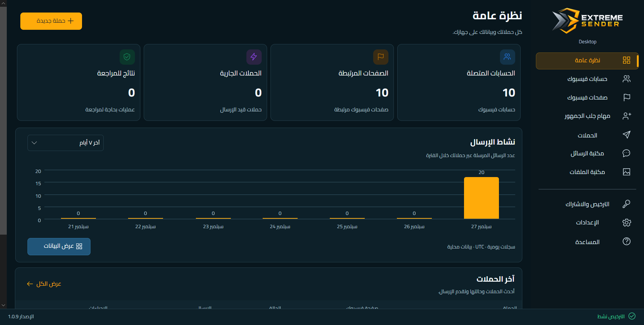Open the آخر 7 أيام period dropdown
Screen dimensions: 644x325
pyautogui.click(x=65, y=143)
